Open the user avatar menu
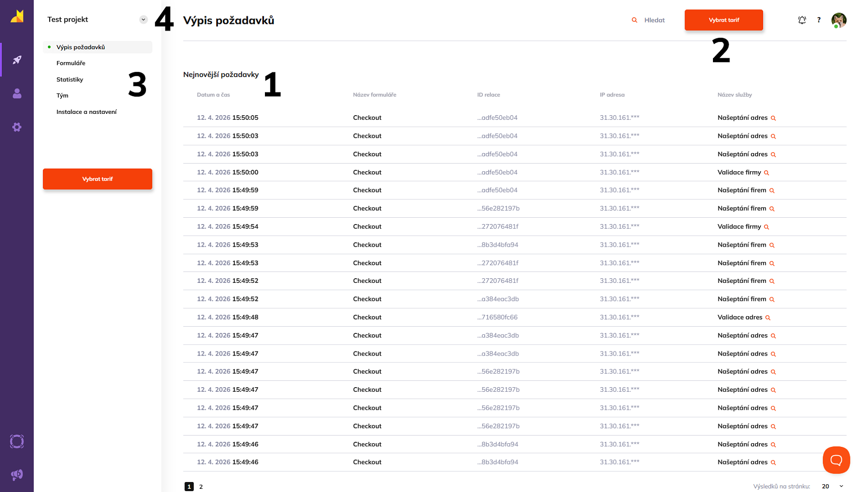This screenshot has width=868, height=492. pyautogui.click(x=839, y=20)
